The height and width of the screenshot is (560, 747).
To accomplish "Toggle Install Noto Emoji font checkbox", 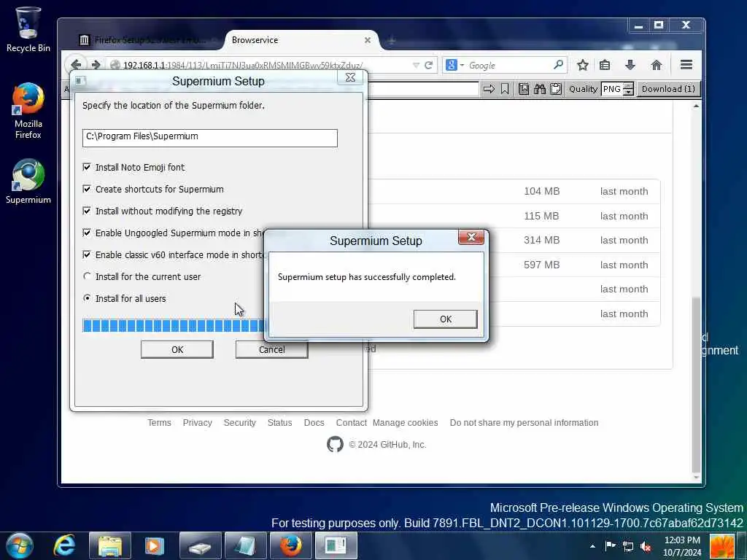I will [87, 167].
